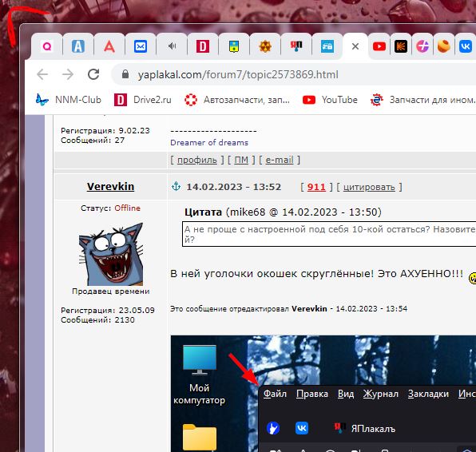This screenshot has height=452, width=476.
Task: Click the Сообщений: 27 text
Action: pos(93,141)
